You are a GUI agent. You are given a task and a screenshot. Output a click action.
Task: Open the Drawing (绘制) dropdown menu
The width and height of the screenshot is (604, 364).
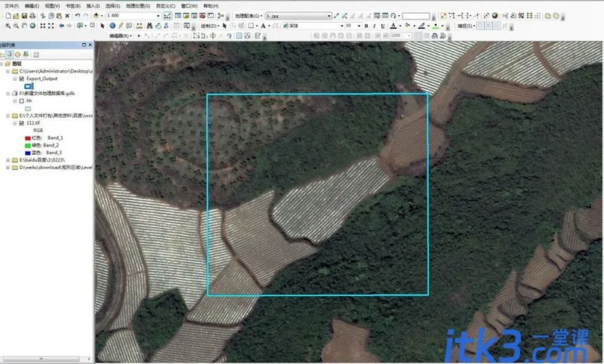[210, 26]
